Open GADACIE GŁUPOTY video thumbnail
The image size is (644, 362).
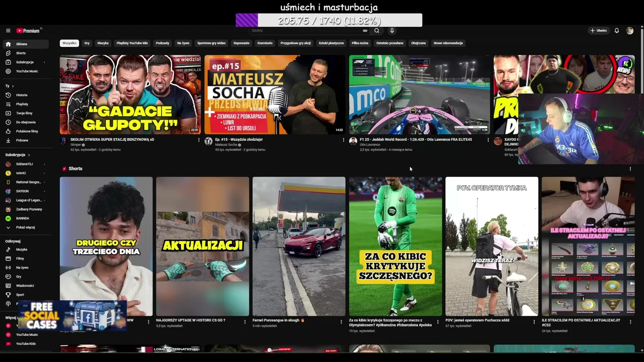pos(130,95)
